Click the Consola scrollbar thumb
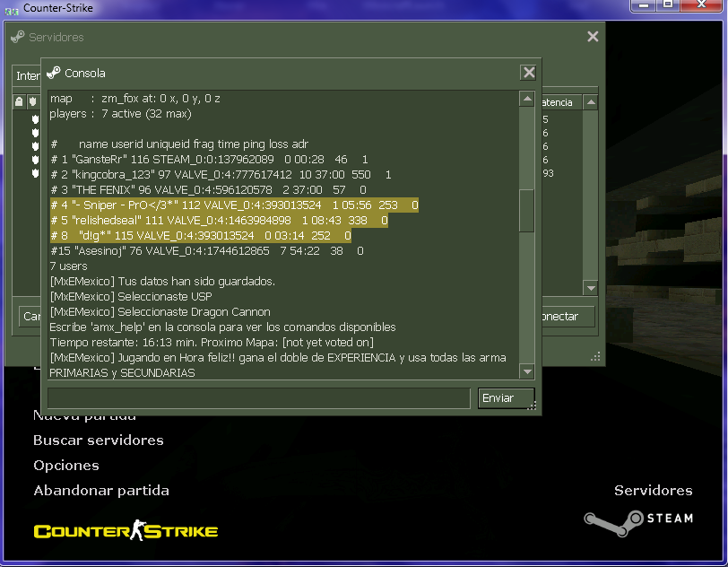 tap(527, 211)
